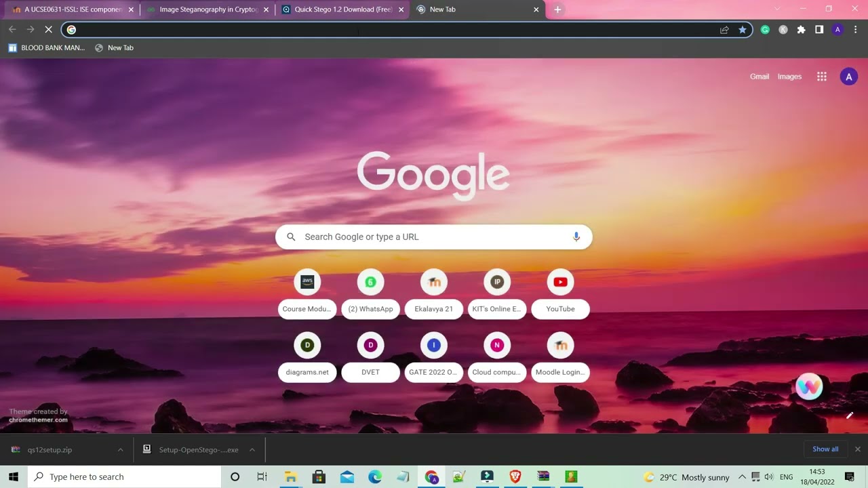Stop loading the page
The width and height of the screenshot is (868, 488).
click(x=48, y=30)
